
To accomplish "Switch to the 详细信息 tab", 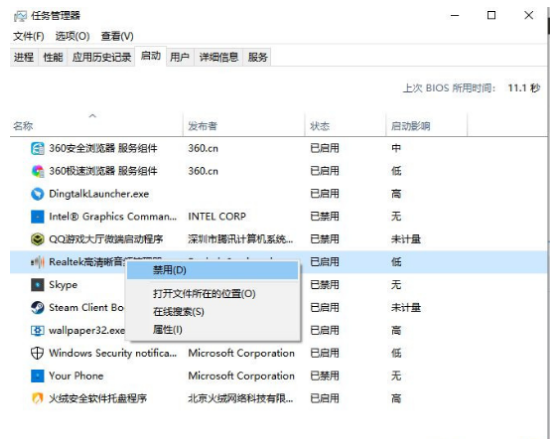I will 219,57.
